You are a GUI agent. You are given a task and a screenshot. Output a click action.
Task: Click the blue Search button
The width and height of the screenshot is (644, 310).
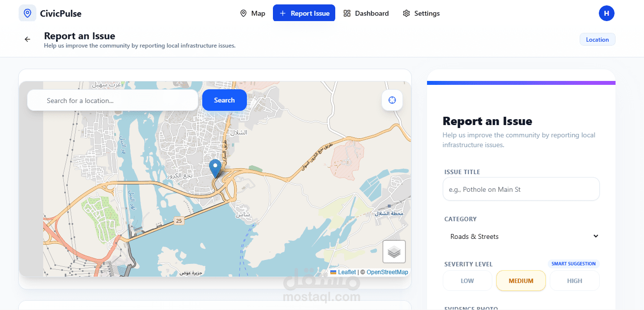[224, 100]
